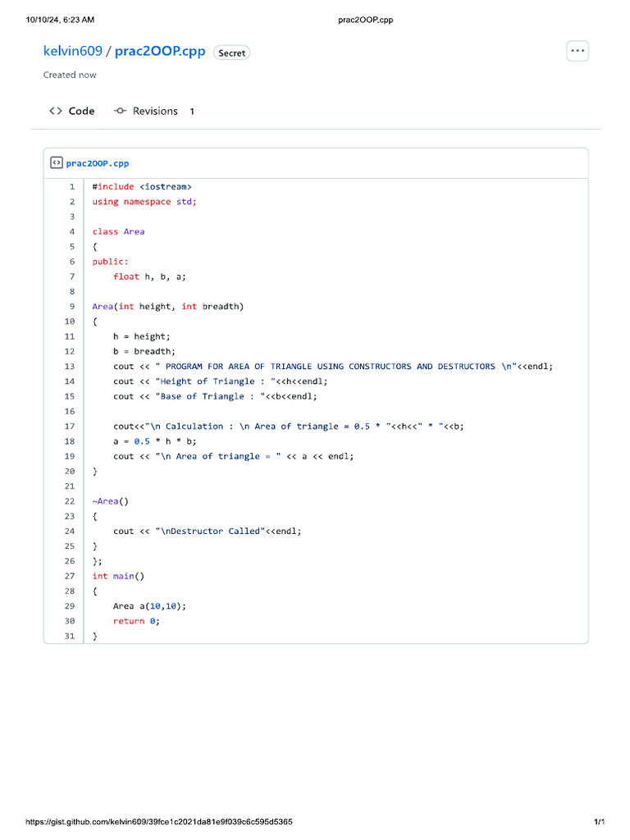Screen dimensions: 630x840
Task: Select line number 17
Action: tap(70, 427)
